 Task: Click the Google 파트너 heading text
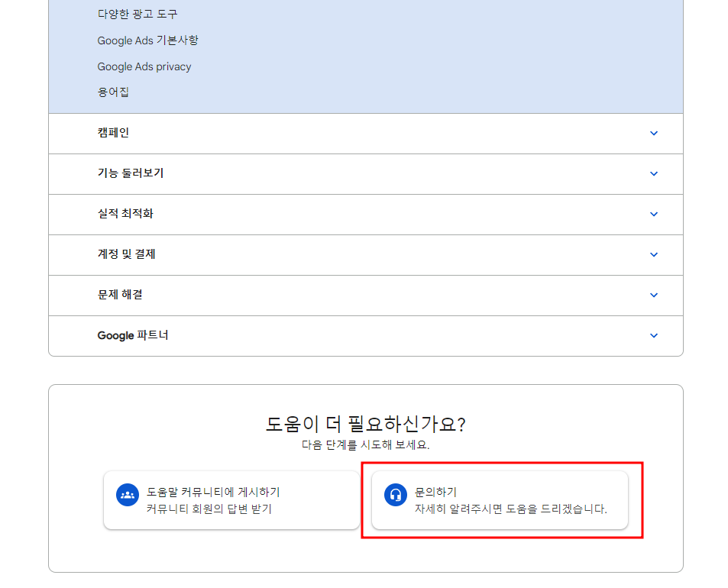[133, 335]
